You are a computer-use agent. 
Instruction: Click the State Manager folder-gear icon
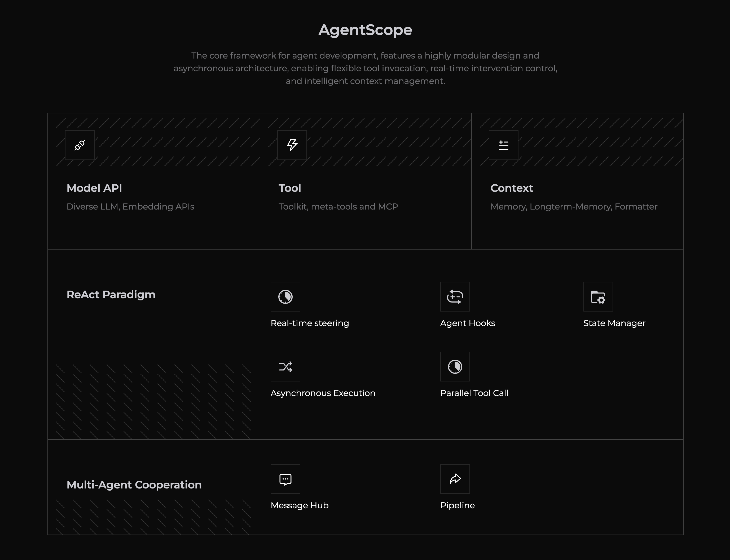598,297
